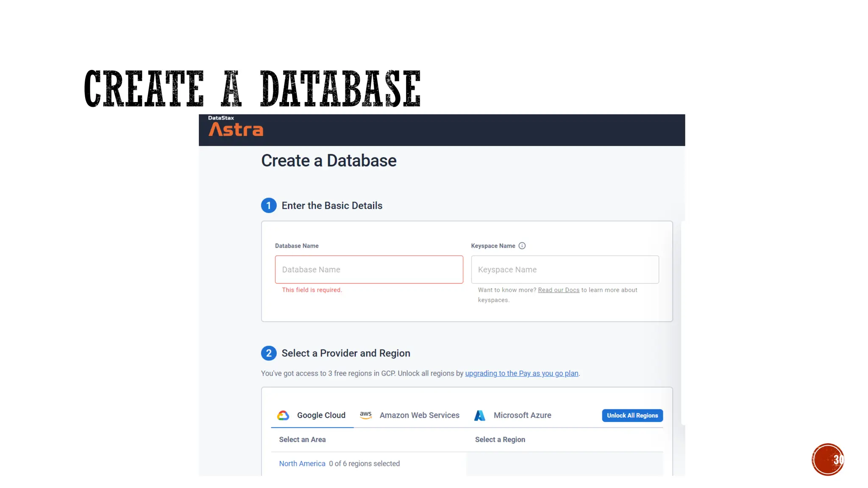Click the red slide number circle
Viewport: 868px width, 488px height.
pyautogui.click(x=827, y=460)
